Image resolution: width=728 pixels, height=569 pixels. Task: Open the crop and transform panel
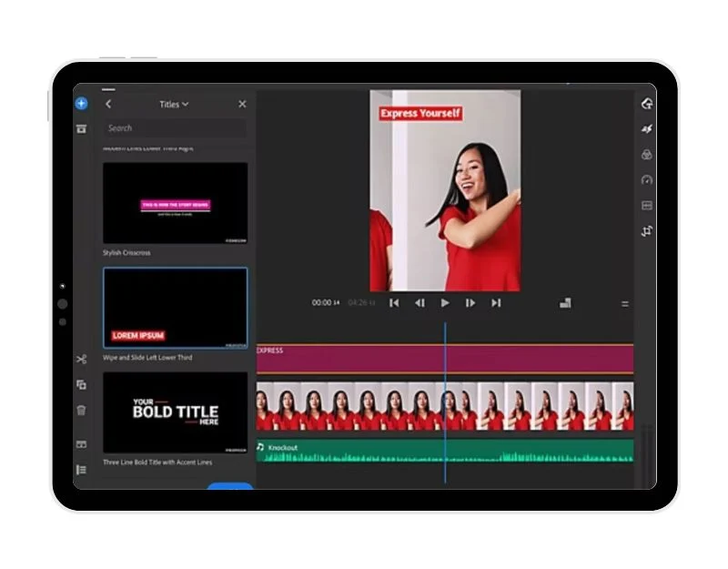[x=647, y=231]
